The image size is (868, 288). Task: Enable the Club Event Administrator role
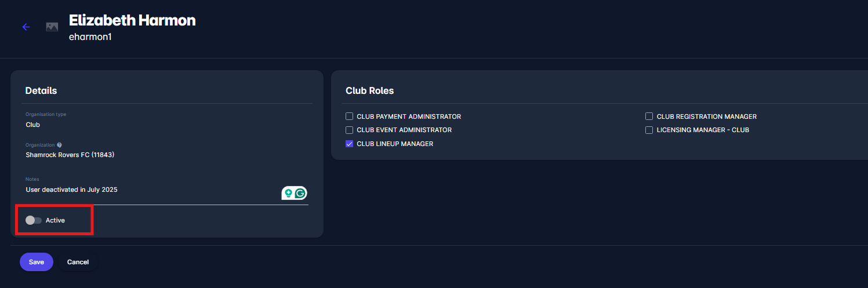coord(350,130)
